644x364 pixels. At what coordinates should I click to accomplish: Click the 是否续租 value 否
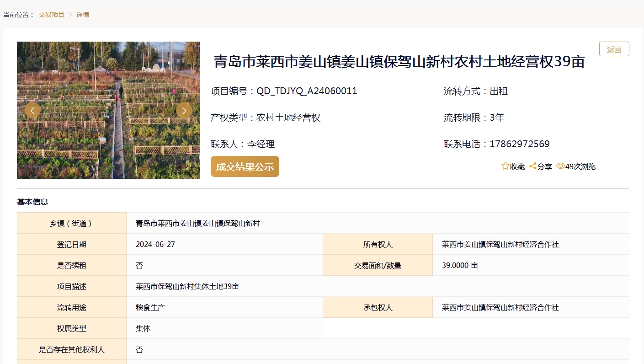139,265
